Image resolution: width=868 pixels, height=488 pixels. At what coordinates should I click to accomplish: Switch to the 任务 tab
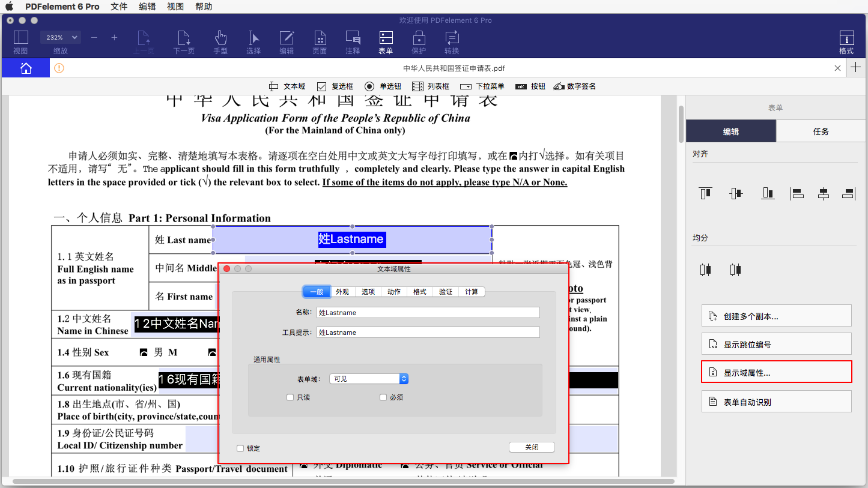pyautogui.click(x=821, y=131)
